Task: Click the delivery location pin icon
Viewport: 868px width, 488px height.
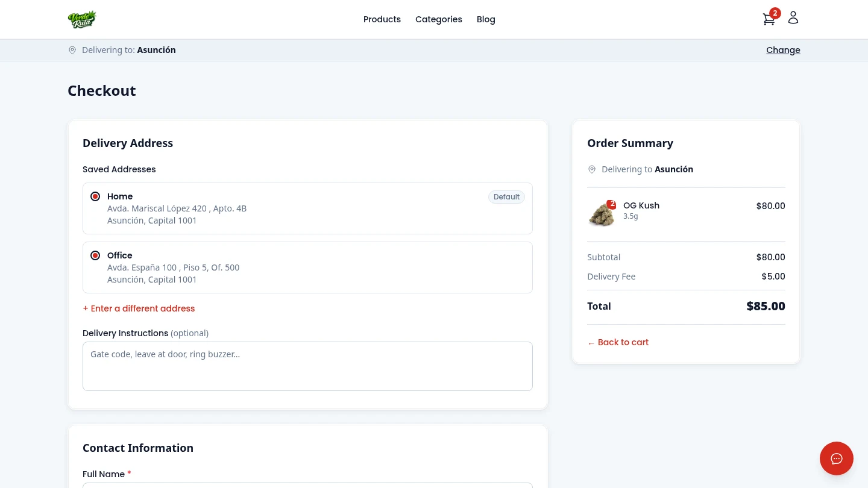Action: tap(72, 50)
